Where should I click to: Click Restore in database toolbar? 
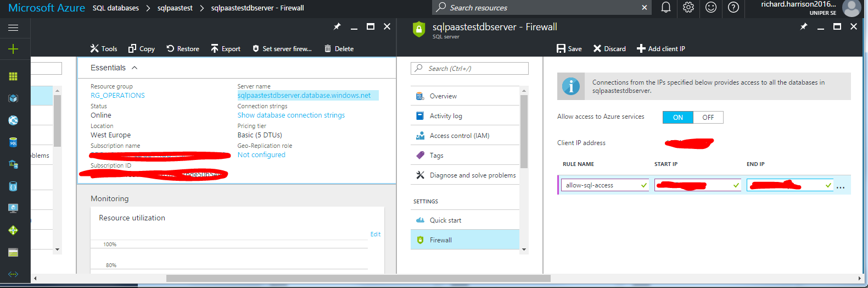click(183, 49)
